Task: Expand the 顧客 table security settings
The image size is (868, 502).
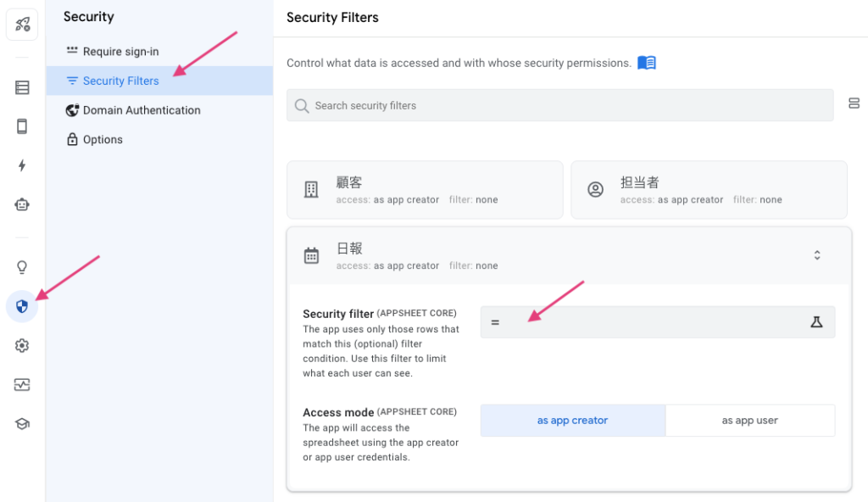Action: coord(425,189)
